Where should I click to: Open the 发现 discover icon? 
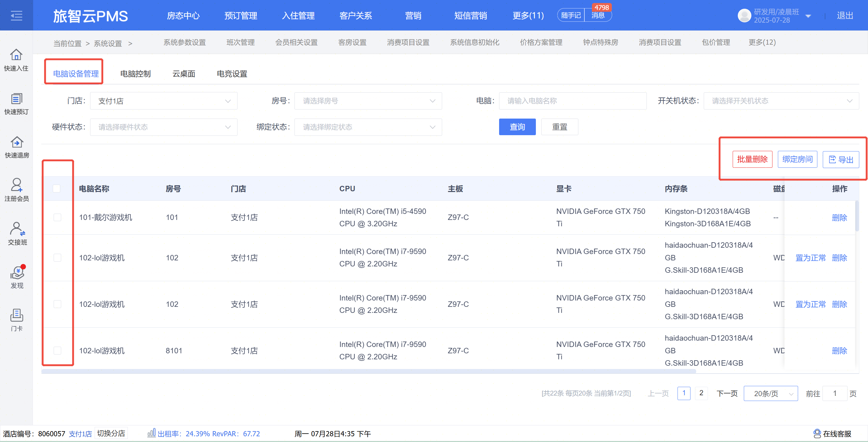click(17, 272)
